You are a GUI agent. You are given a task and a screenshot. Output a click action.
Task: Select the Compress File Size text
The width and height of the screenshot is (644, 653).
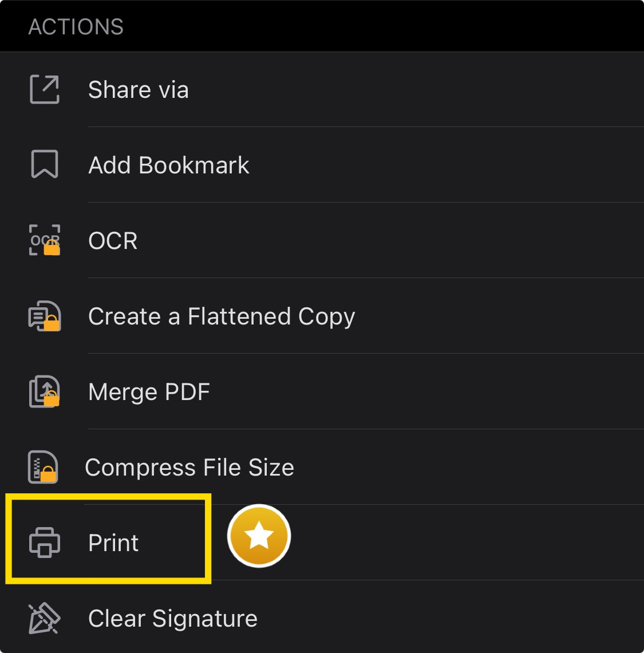click(x=189, y=468)
